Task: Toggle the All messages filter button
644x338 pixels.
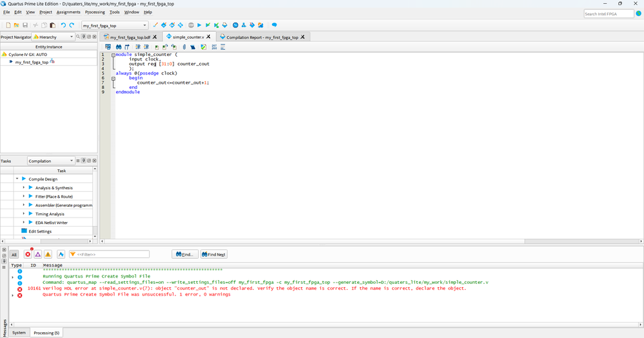Action: click(14, 254)
